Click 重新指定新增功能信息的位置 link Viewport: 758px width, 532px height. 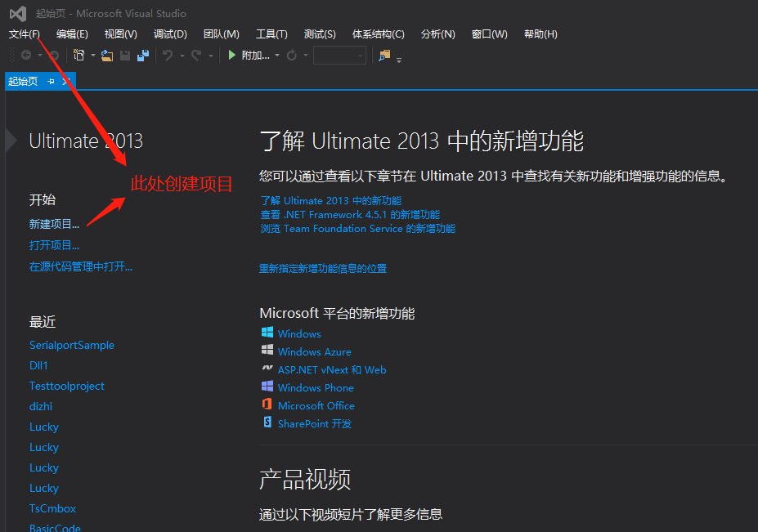tap(323, 269)
